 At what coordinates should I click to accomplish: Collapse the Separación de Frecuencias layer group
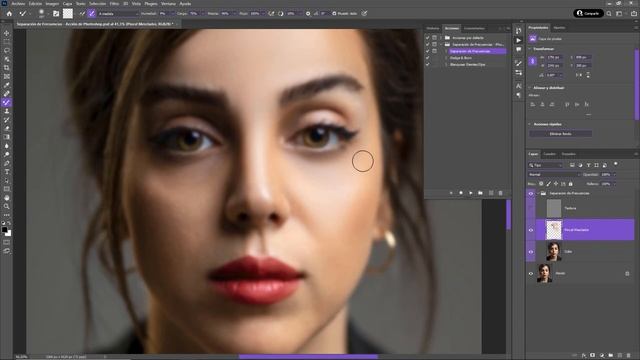pos(538,193)
